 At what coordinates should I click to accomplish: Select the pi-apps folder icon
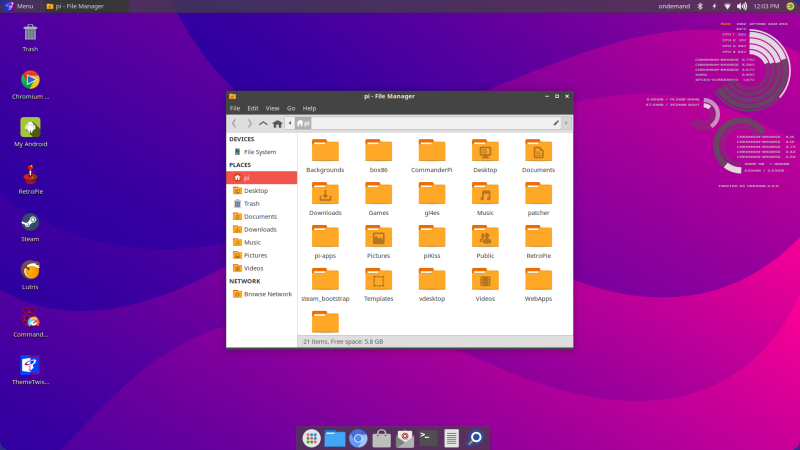coord(325,236)
